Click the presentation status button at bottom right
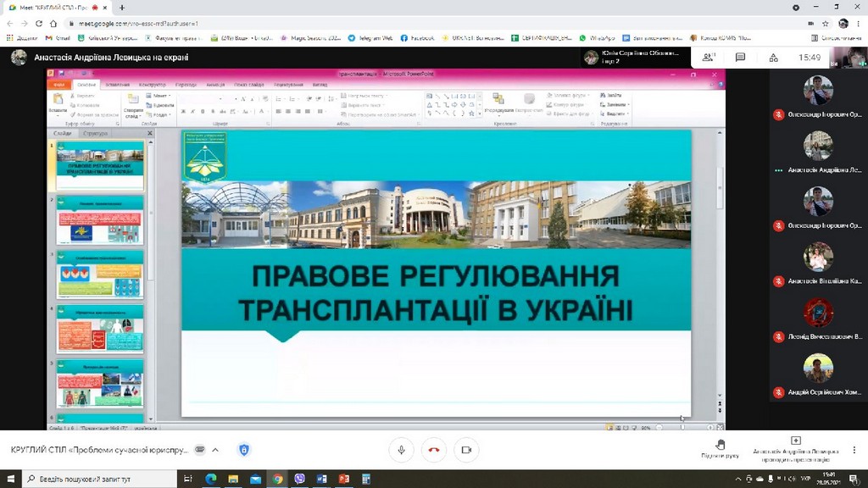Screen dimensions: 868x488 pyautogui.click(x=795, y=448)
